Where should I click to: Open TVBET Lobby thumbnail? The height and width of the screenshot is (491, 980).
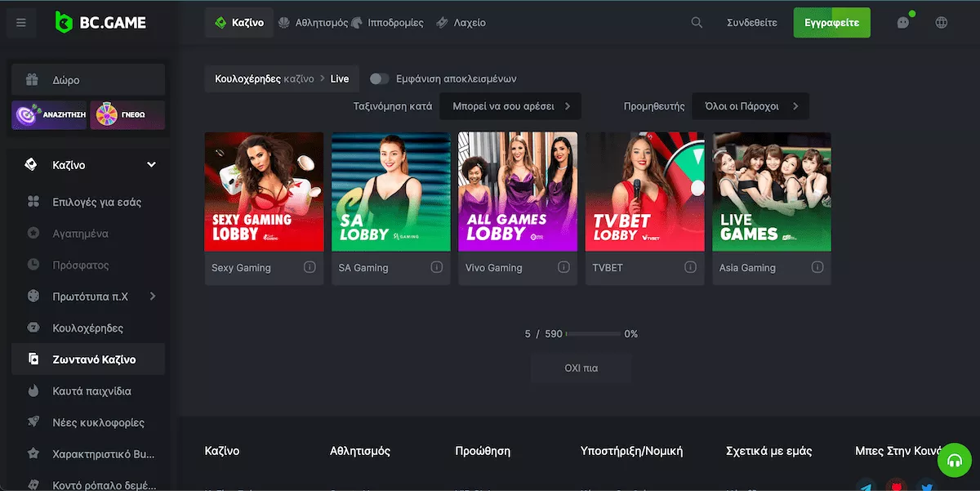pyautogui.click(x=645, y=192)
